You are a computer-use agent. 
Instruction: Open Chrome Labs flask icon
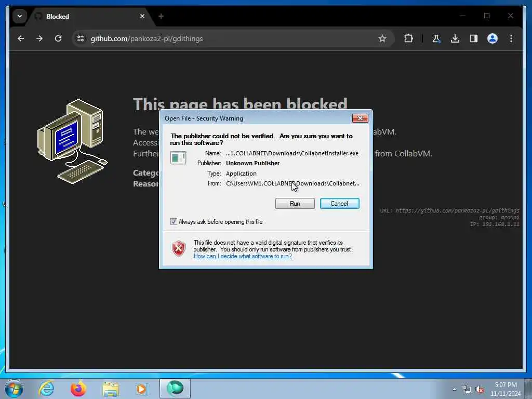pyautogui.click(x=436, y=38)
